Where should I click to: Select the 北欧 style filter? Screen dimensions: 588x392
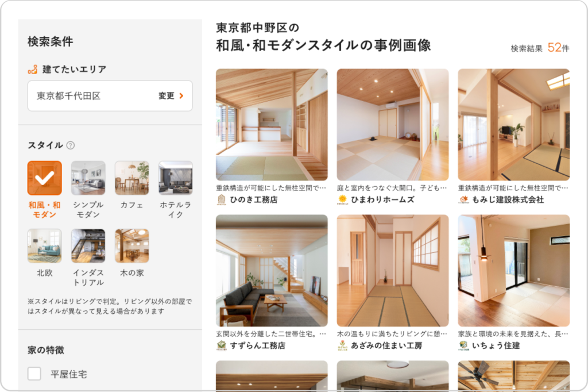tap(44, 246)
